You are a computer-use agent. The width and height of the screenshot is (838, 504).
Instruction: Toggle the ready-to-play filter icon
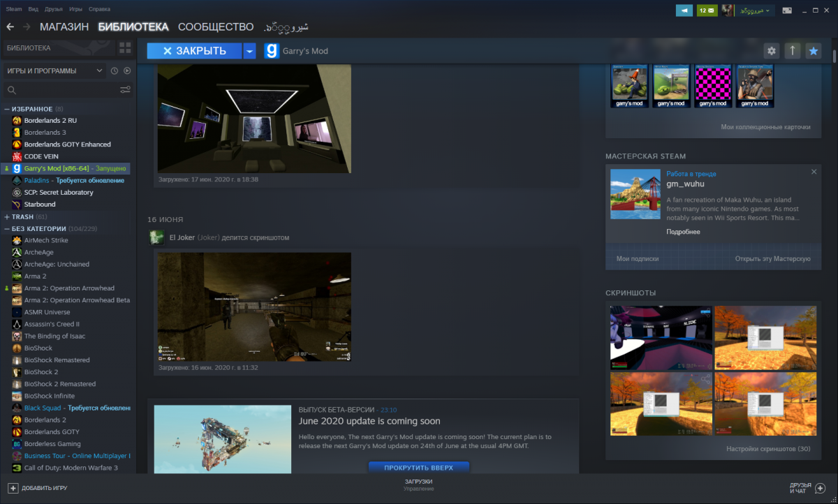(x=127, y=71)
